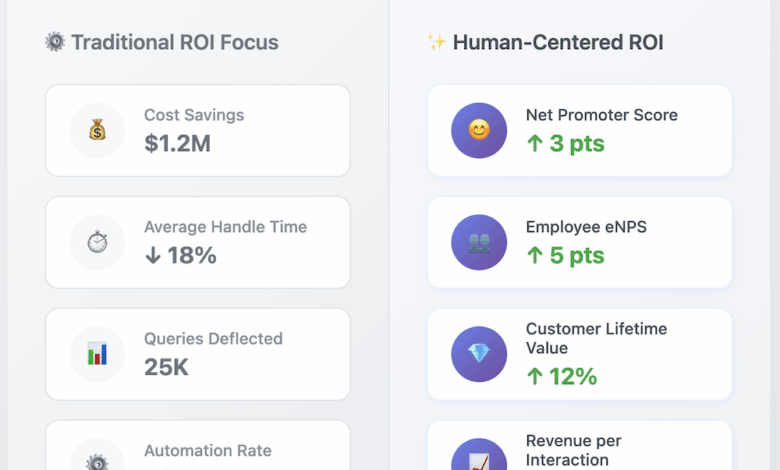Viewport: 780px width, 470px height.
Task: Click the Net Promoter Score 3 pts value
Action: (x=565, y=143)
